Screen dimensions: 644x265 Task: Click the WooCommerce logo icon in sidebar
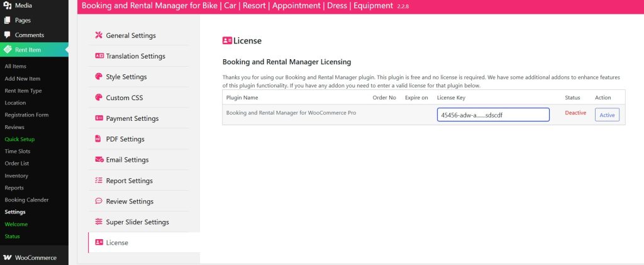coord(7,257)
